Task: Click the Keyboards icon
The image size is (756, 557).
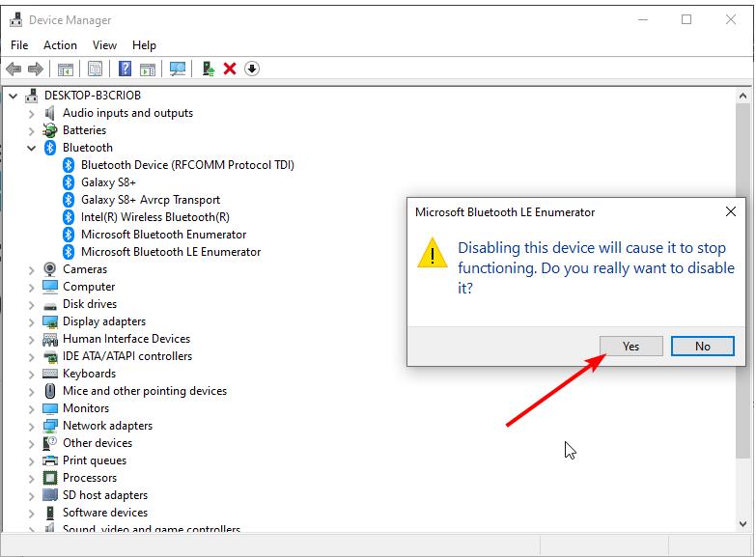Action: tap(50, 374)
